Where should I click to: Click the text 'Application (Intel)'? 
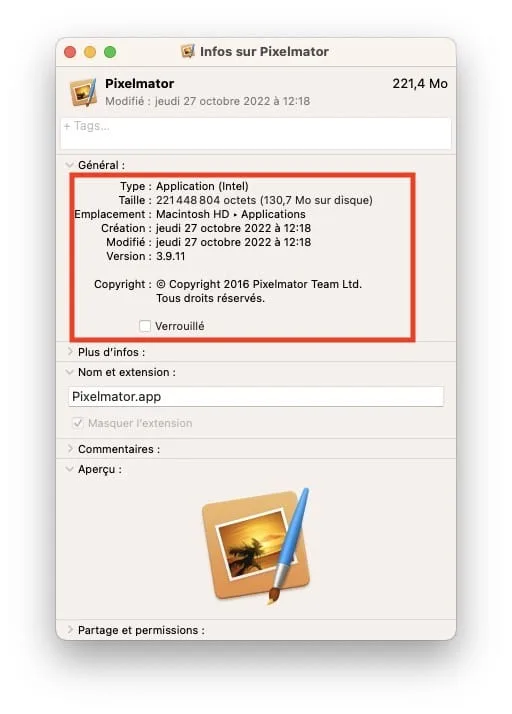click(202, 186)
